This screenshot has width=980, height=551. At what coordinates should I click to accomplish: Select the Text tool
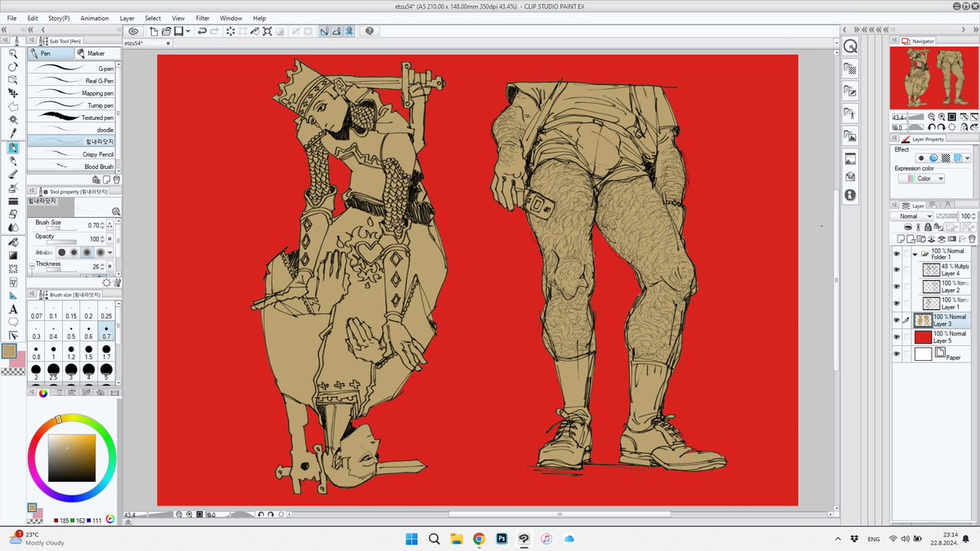coord(13,309)
